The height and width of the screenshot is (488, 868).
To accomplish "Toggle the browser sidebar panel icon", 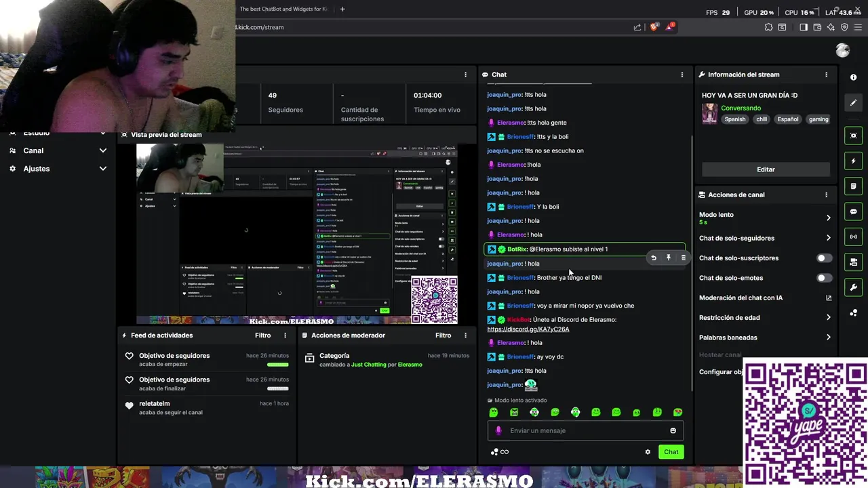I will 804,27.
